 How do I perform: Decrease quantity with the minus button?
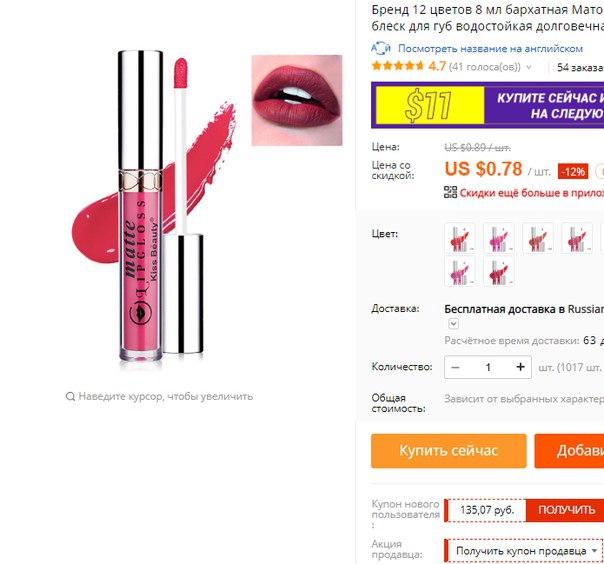pos(455,367)
